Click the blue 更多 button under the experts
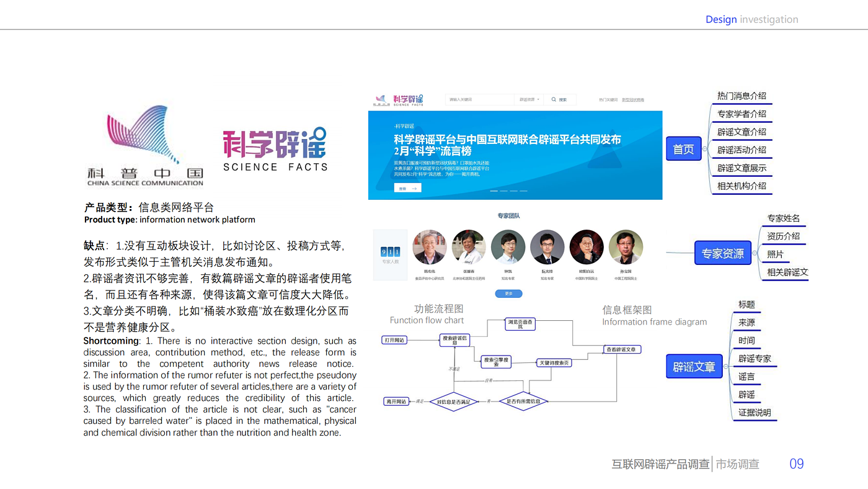Screen dimensions: 868x489 [508, 294]
